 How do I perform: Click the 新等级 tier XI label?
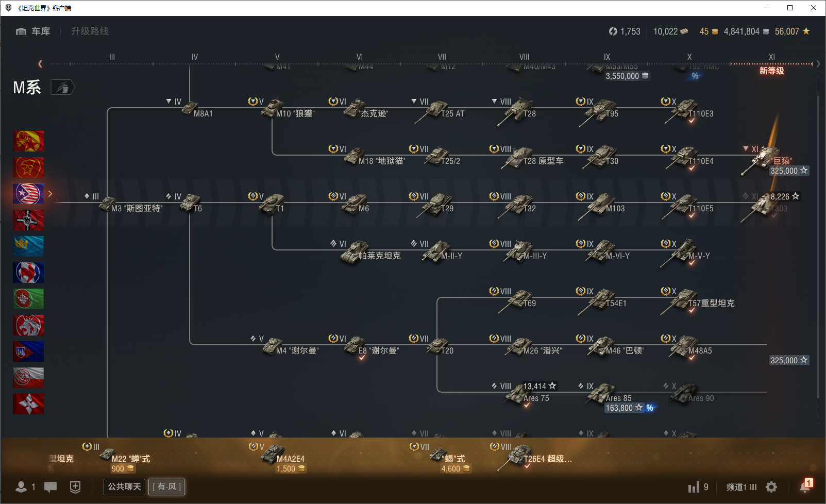(x=771, y=71)
